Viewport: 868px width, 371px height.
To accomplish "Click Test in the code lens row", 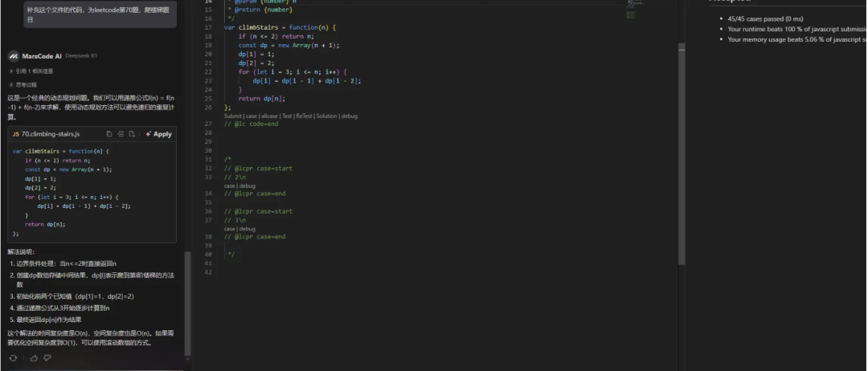I will (x=286, y=116).
